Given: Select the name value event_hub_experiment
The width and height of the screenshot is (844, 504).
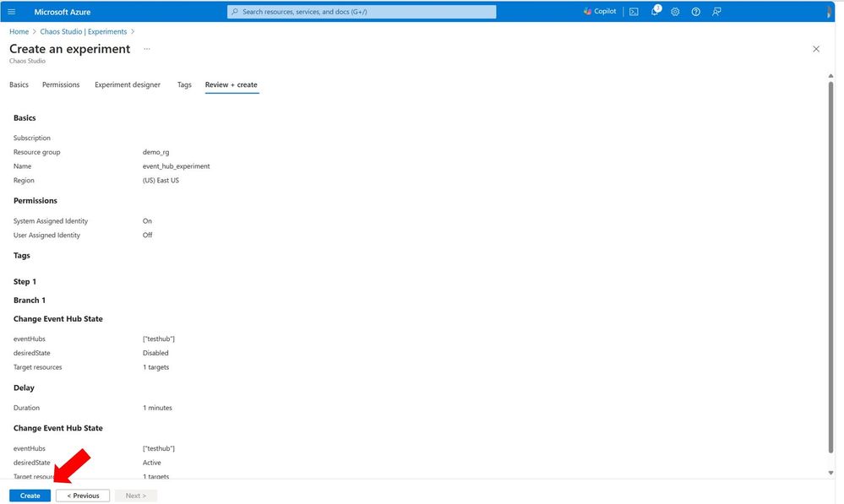Looking at the screenshot, I should point(176,166).
